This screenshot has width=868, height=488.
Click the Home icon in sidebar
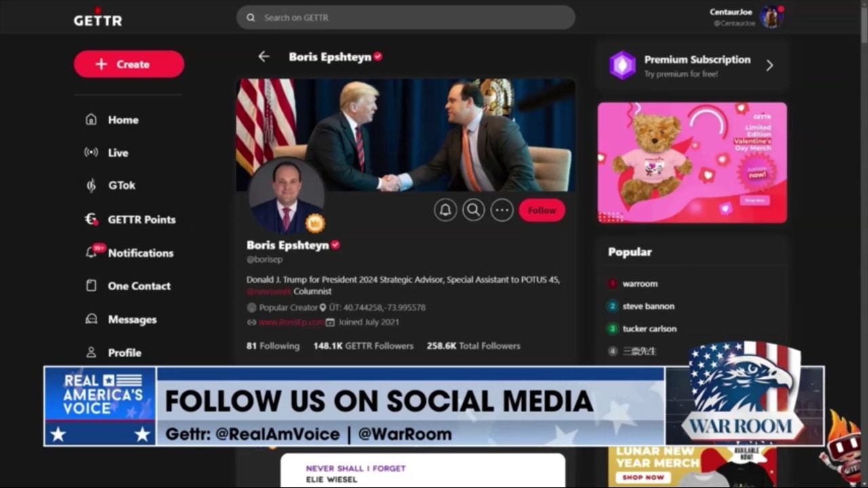coord(92,120)
